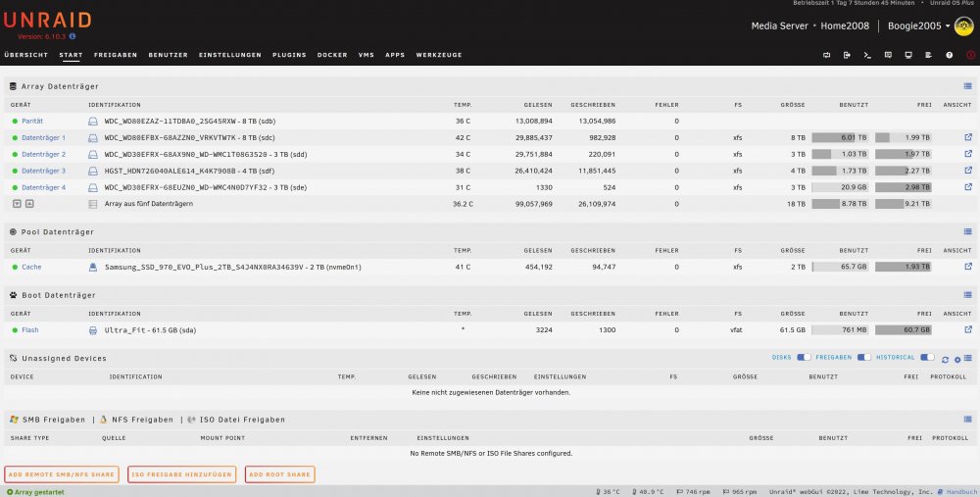Open the ÜBERSICHT menu
This screenshot has height=497, width=980.
click(26, 55)
